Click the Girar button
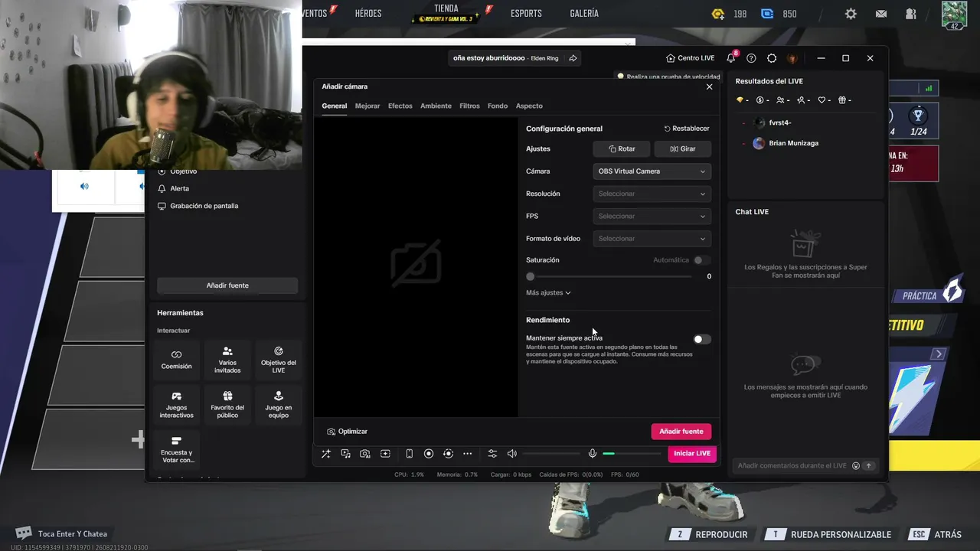This screenshot has width=980, height=551. click(683, 149)
